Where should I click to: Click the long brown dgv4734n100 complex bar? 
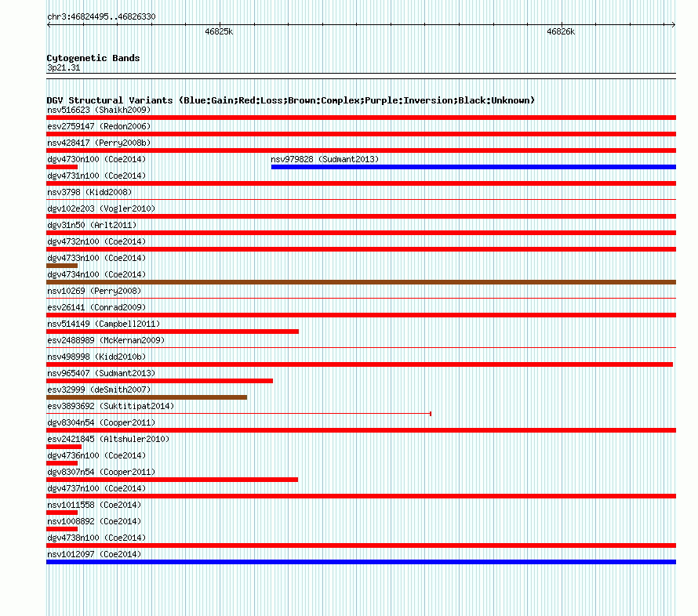[x=361, y=282]
